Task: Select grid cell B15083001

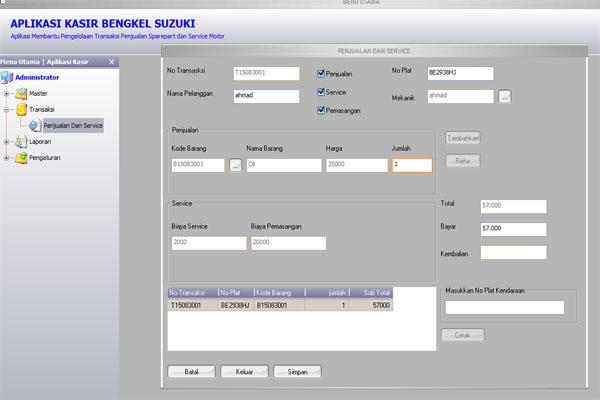Action: click(280, 305)
